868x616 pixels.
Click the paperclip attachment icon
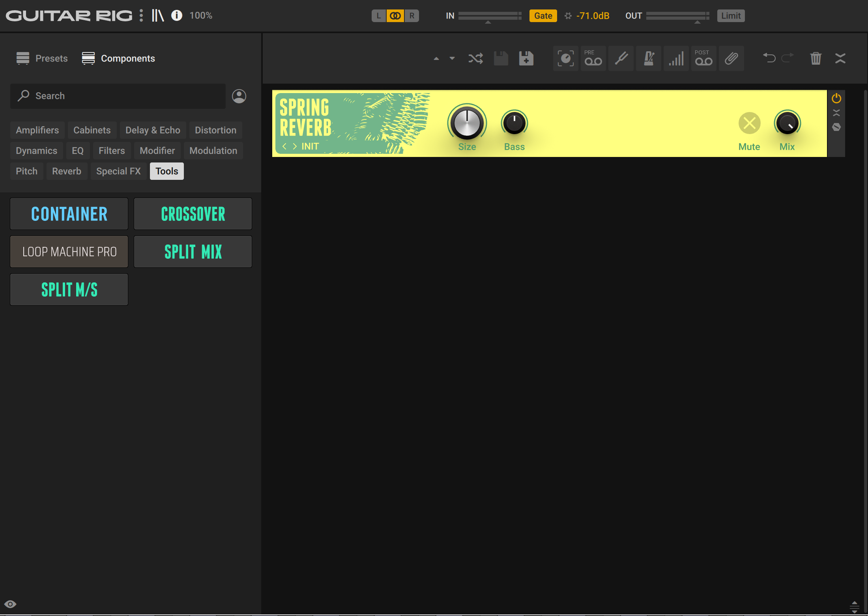(731, 58)
